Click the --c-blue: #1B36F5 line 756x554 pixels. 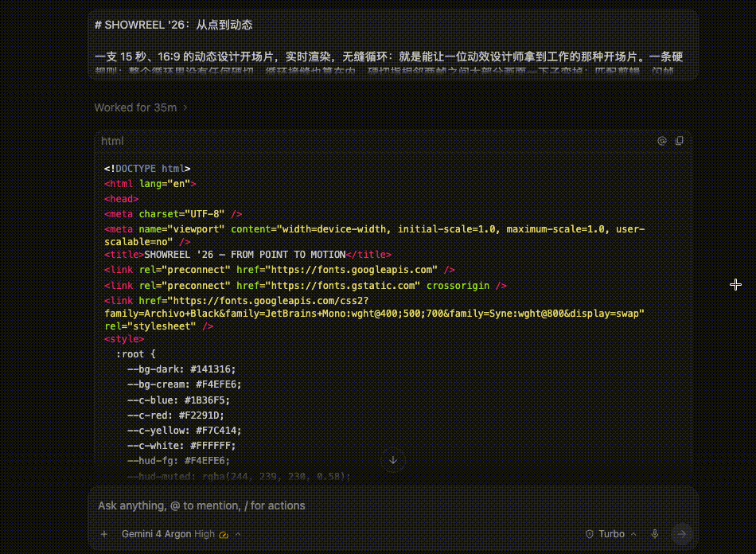coord(178,400)
